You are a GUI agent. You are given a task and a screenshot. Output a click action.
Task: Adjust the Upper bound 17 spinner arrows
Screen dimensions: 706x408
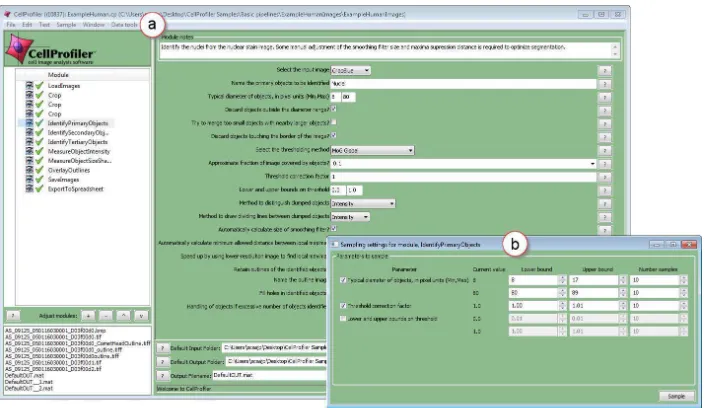pos(622,280)
